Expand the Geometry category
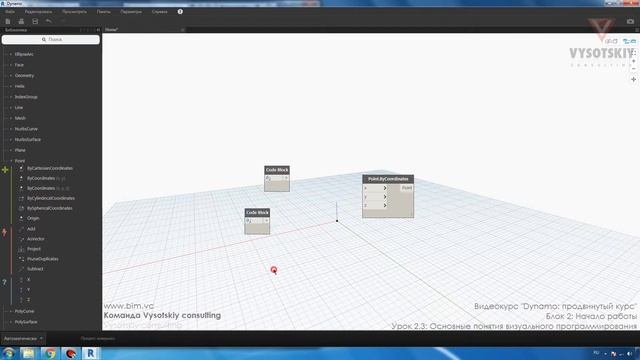This screenshot has width=640, height=360. click(x=24, y=76)
